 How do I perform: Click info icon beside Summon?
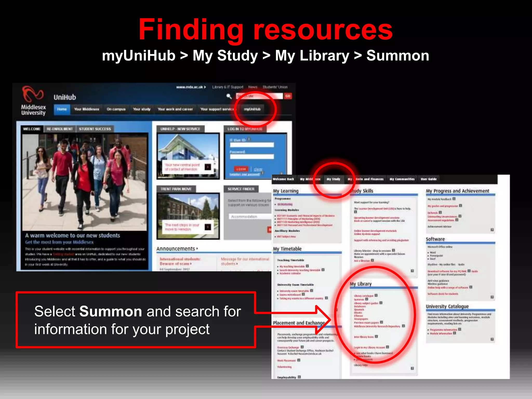point(367,299)
